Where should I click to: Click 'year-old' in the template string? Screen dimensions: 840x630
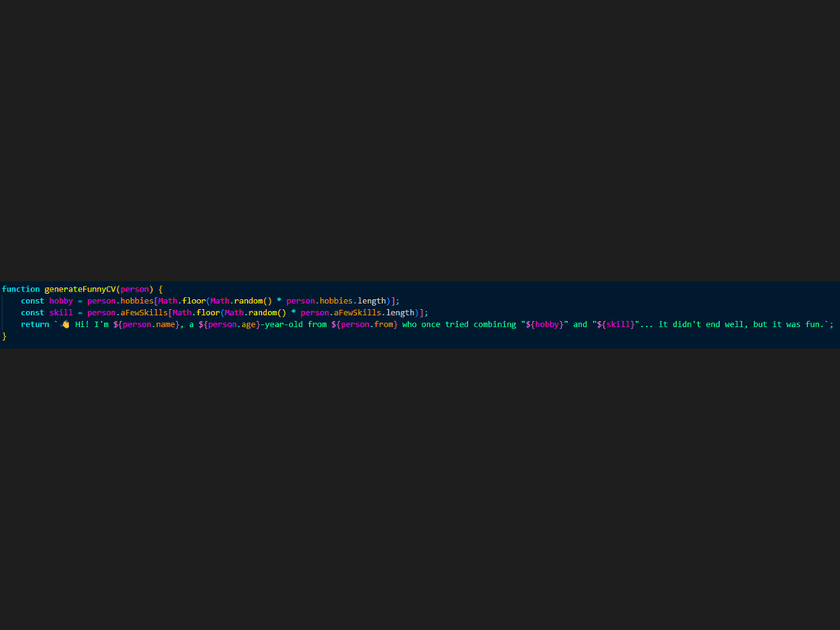point(284,324)
